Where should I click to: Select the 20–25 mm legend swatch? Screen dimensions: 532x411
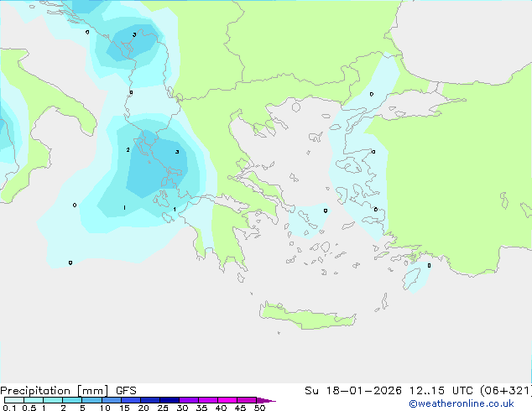click(x=149, y=400)
